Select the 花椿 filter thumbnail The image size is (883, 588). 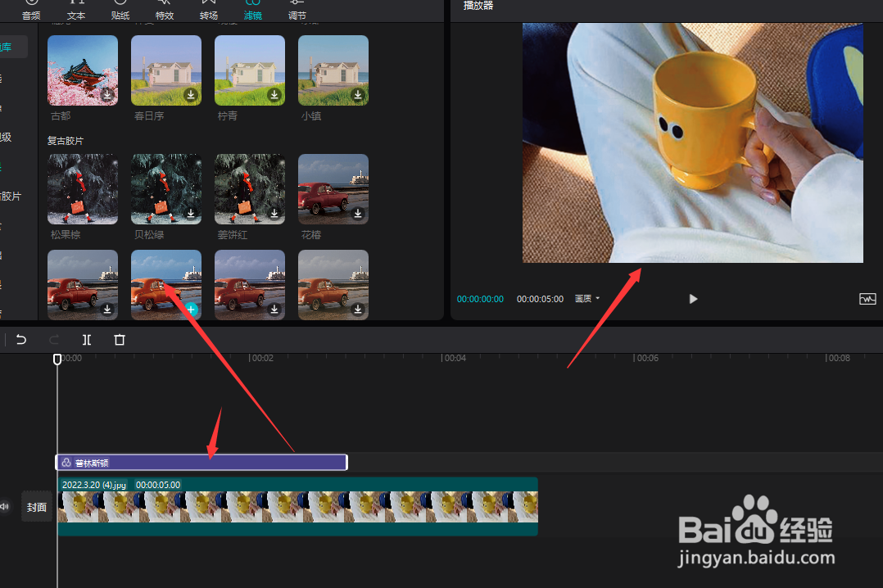tap(333, 189)
